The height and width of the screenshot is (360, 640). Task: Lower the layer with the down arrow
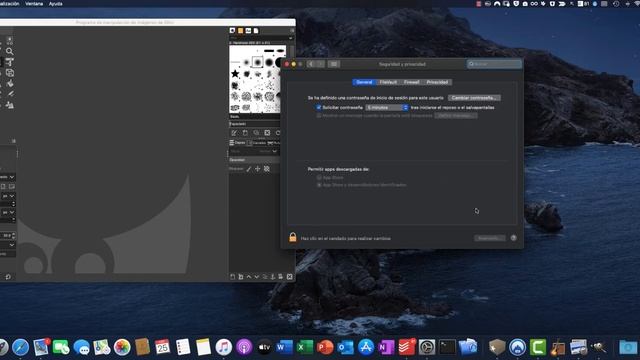click(257, 277)
